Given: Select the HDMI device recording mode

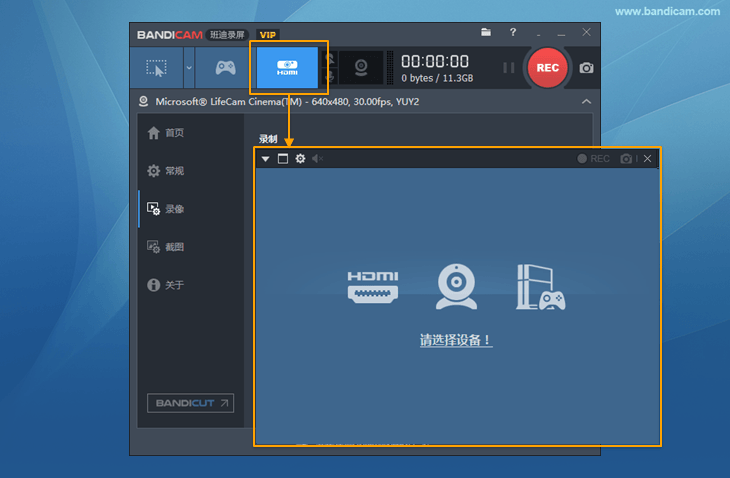Looking at the screenshot, I should pyautogui.click(x=288, y=68).
